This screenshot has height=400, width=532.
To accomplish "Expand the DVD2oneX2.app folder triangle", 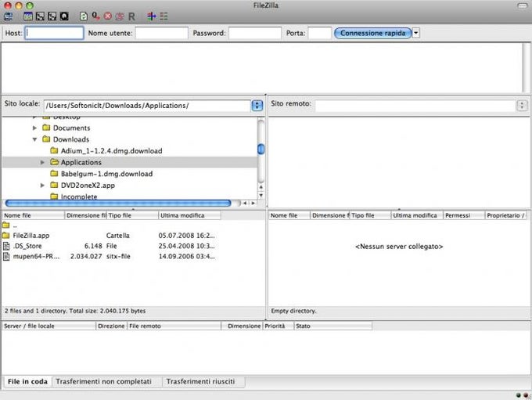I will click(x=42, y=186).
